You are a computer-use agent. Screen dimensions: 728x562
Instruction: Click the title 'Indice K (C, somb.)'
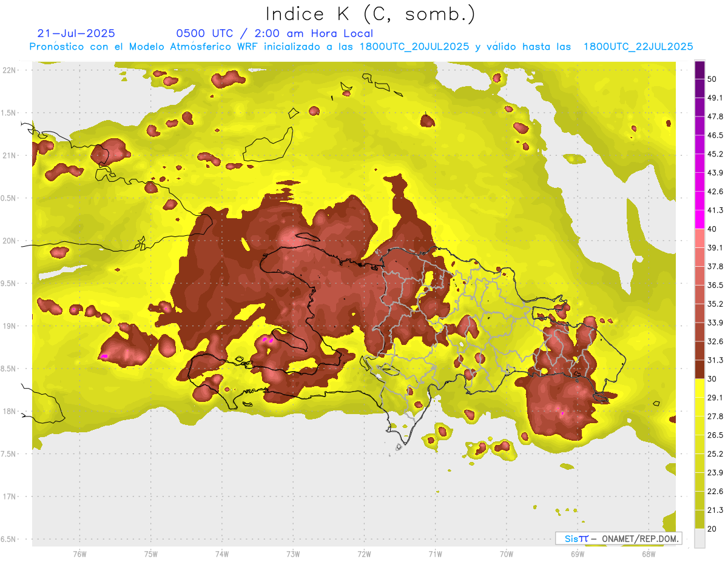tap(370, 14)
